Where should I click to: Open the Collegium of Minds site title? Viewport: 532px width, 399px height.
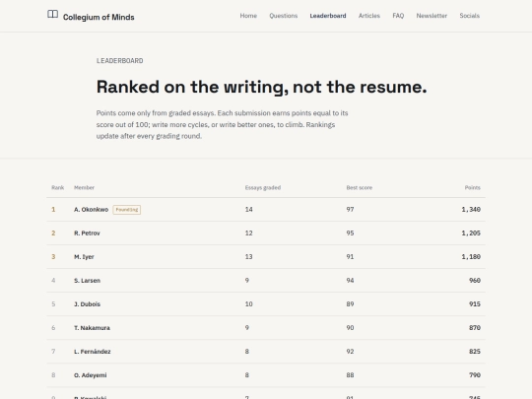(x=99, y=17)
